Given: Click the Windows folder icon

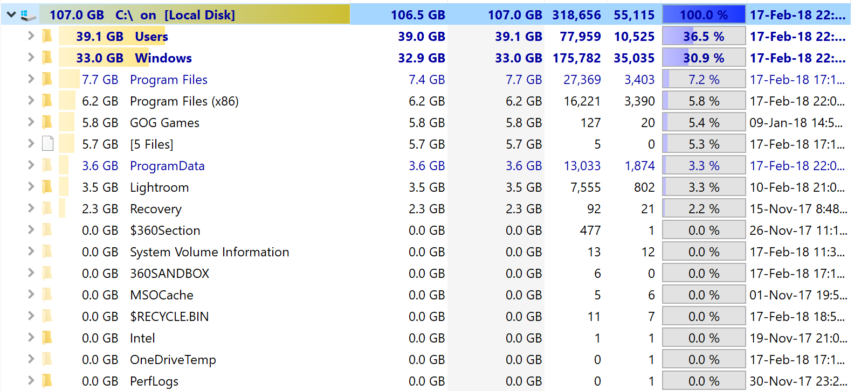Looking at the screenshot, I should [x=47, y=58].
